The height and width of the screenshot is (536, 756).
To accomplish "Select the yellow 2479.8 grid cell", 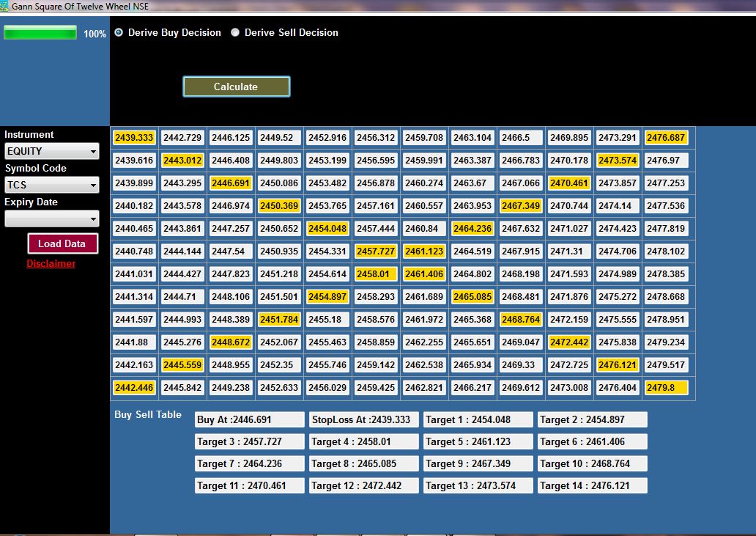I will click(666, 388).
